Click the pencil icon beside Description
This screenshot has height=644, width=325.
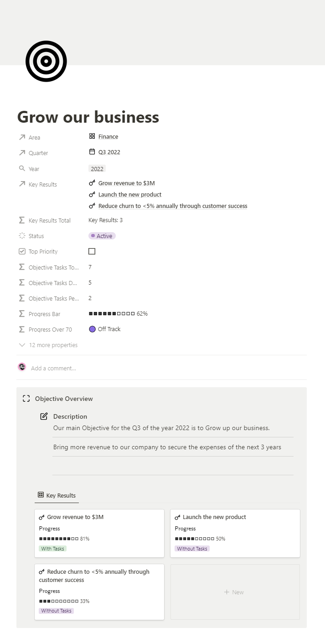(x=43, y=416)
